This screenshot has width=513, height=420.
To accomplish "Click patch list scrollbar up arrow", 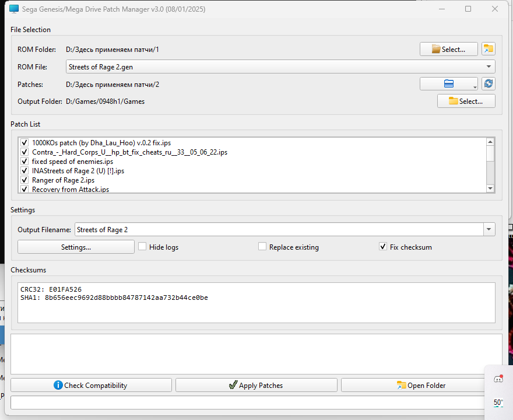I will pyautogui.click(x=490, y=142).
